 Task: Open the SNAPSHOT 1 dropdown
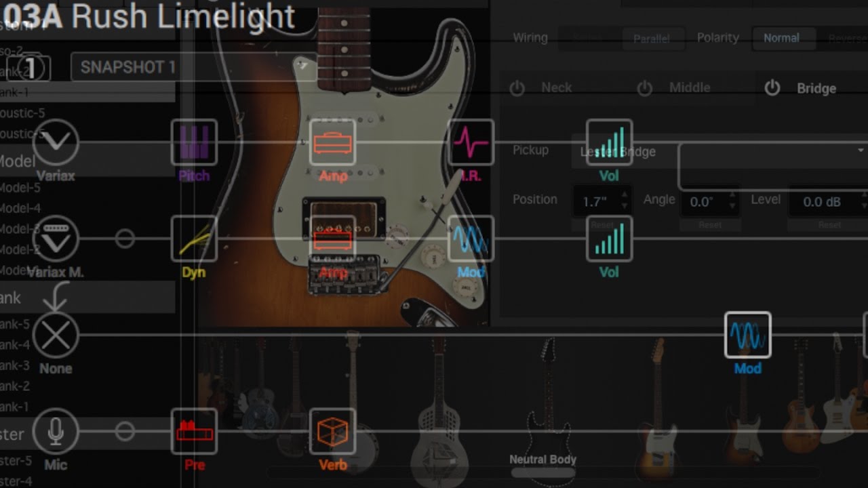point(194,67)
